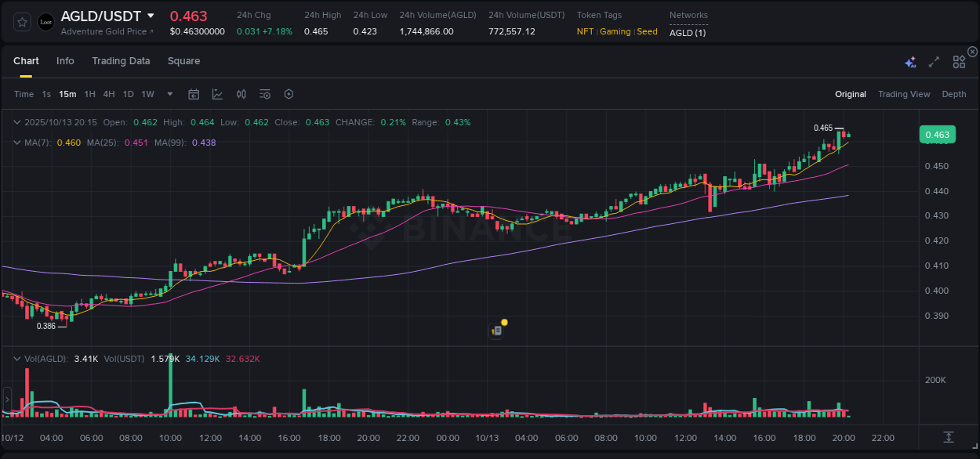
Task: Collapse the volume indicator pane
Action: pos(17,359)
